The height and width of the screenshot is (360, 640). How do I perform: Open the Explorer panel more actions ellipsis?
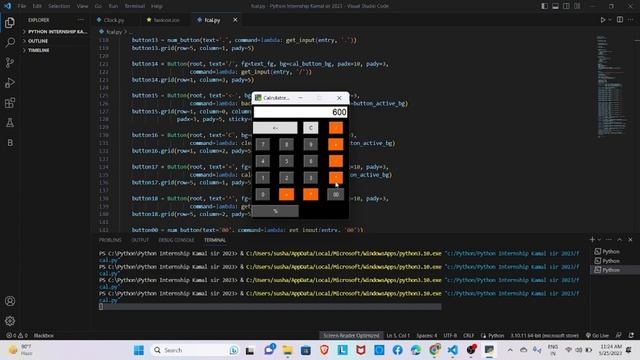click(x=80, y=20)
